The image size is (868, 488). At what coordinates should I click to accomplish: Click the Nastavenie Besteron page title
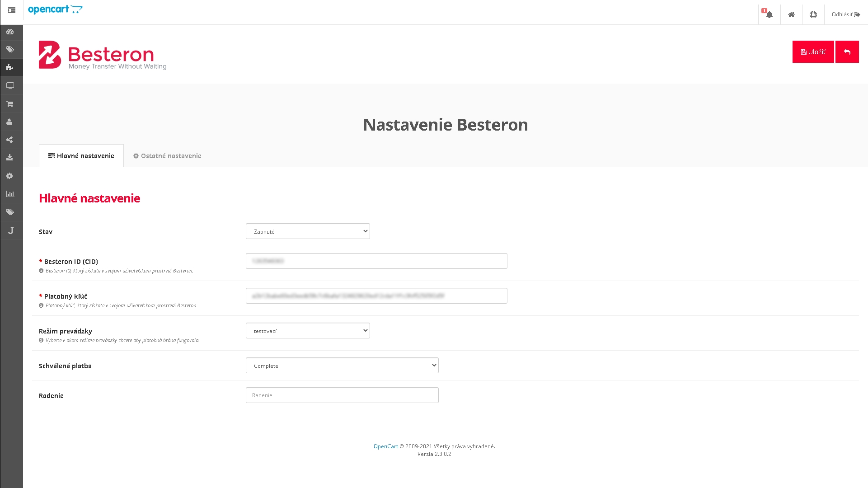point(446,125)
